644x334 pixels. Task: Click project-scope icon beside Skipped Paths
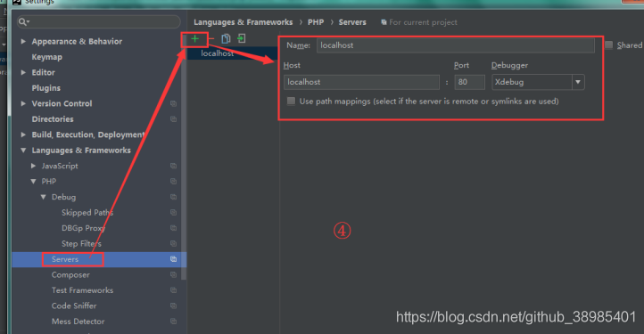click(x=173, y=213)
